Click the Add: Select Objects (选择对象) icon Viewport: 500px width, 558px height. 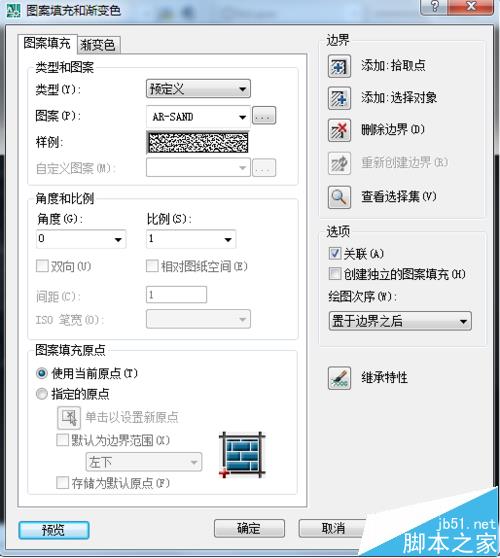[x=339, y=98]
